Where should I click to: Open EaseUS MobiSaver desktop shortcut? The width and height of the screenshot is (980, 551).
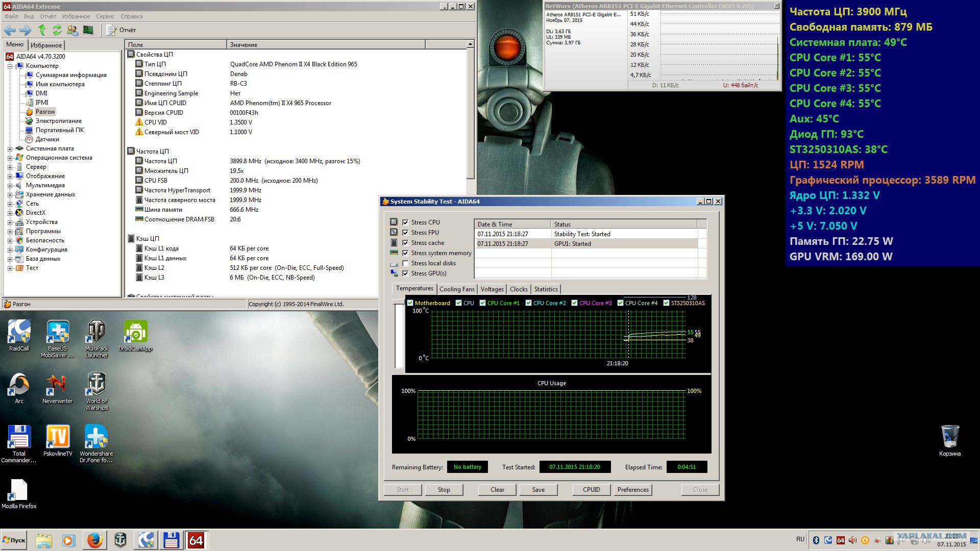point(58,339)
